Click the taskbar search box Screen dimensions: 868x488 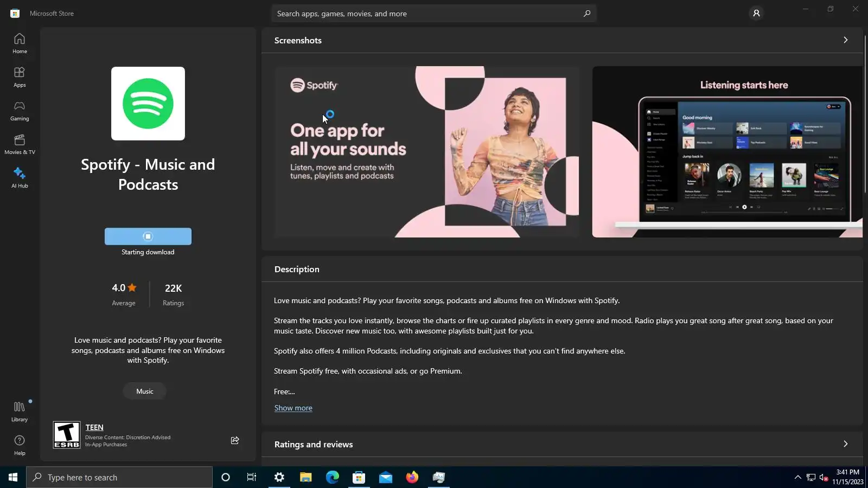(119, 477)
